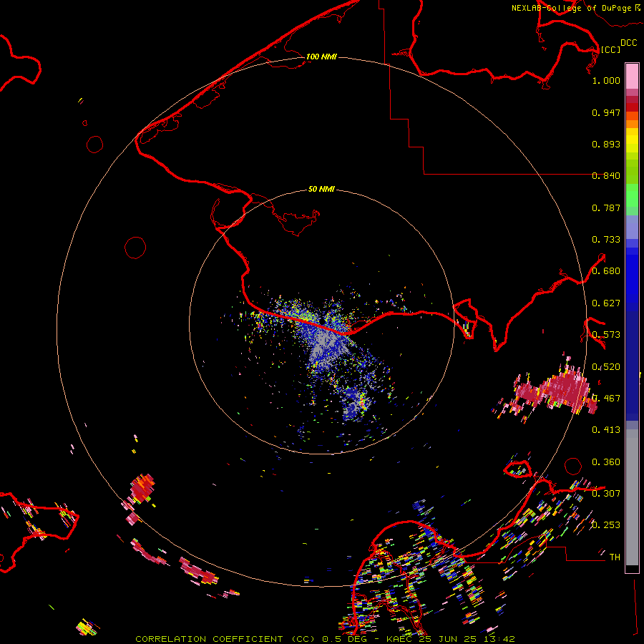The image size is (644, 644).
Task: Select the 0.947 scale value
Action: 606,112
